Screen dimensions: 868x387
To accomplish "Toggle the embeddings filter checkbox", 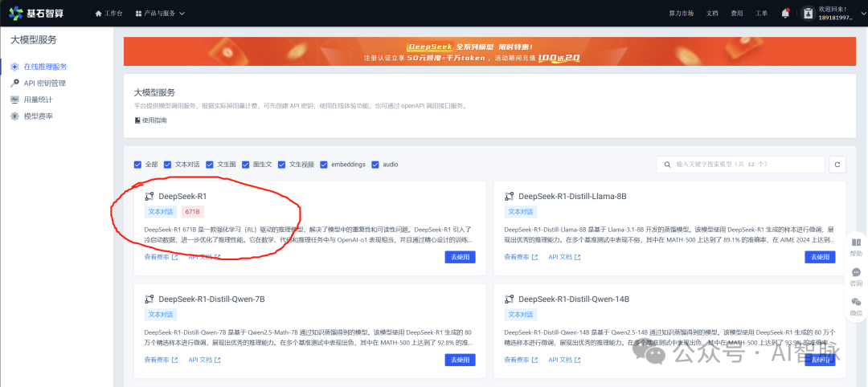I will 324,165.
